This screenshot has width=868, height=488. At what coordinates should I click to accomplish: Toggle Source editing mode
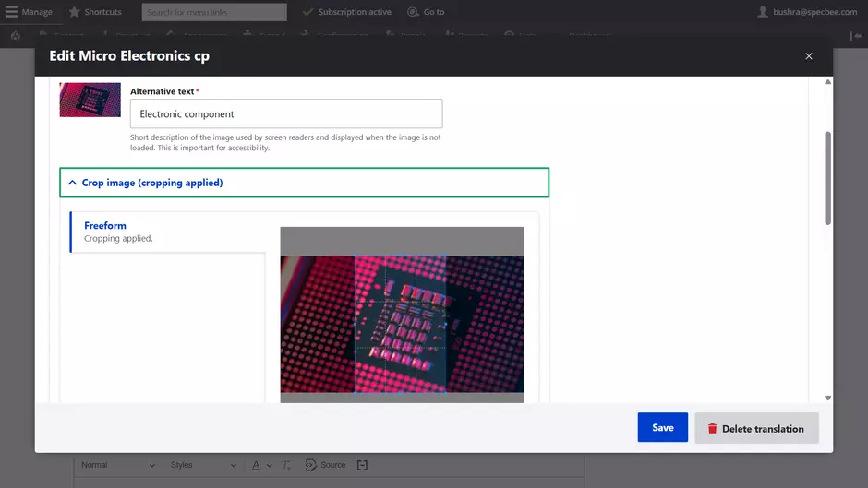pos(325,465)
